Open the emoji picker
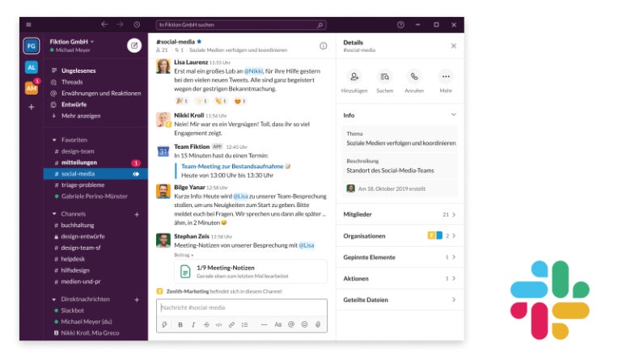Viewport: 631px width, 364px height. click(304, 324)
